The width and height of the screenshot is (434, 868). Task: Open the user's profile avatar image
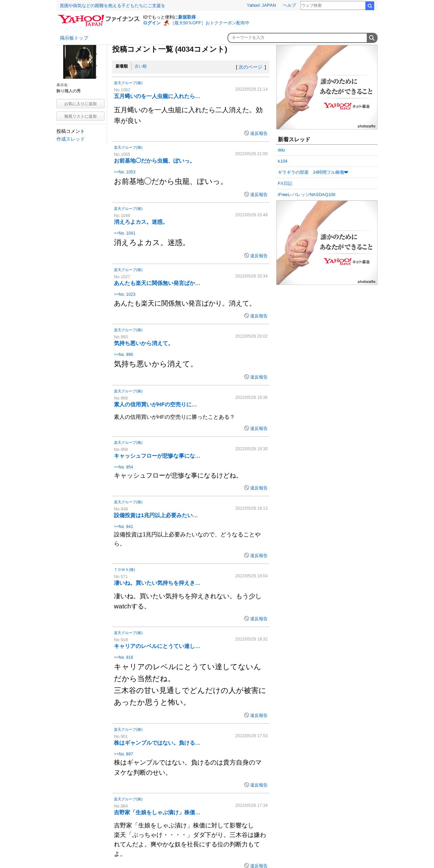coord(80,62)
